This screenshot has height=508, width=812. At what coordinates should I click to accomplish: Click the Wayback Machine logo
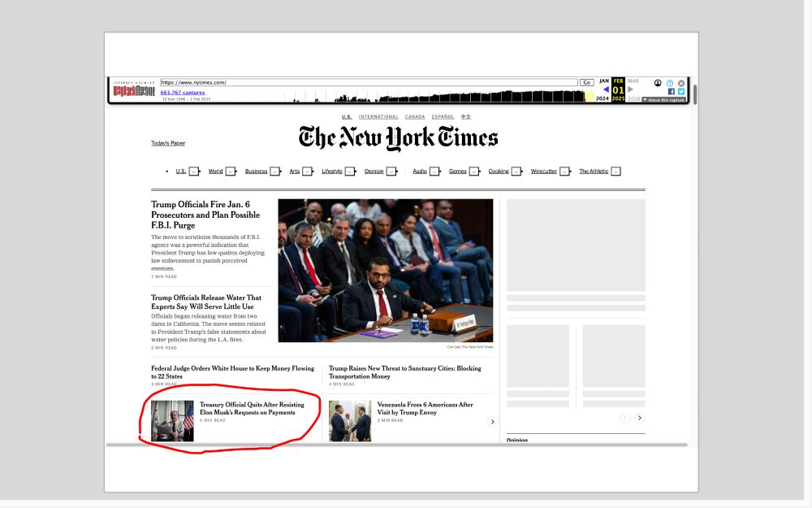point(134,91)
